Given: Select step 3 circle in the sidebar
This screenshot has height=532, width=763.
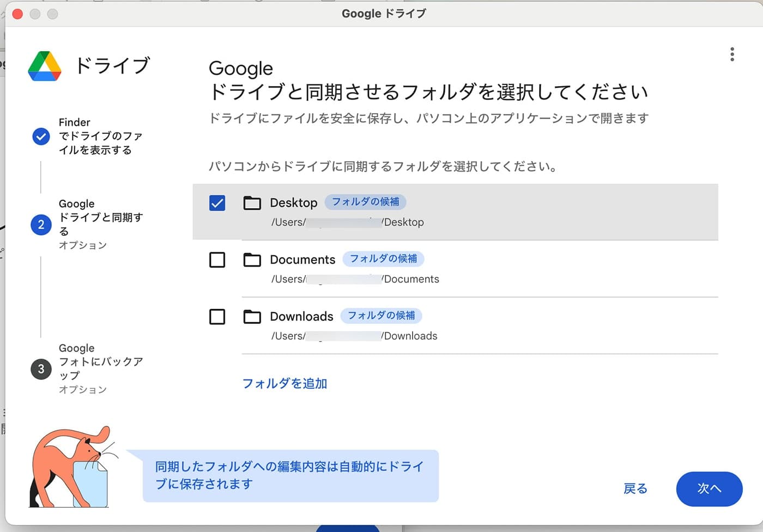Looking at the screenshot, I should pos(41,369).
